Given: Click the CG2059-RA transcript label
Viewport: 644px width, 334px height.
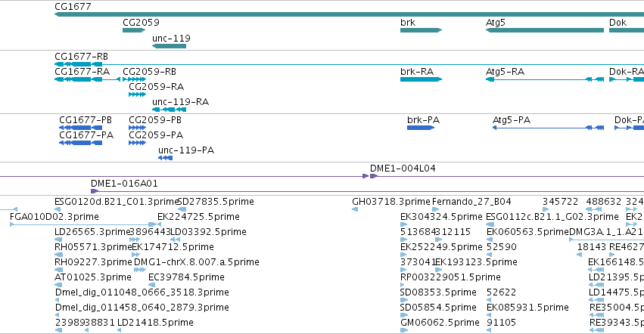Looking at the screenshot, I should tap(156, 87).
